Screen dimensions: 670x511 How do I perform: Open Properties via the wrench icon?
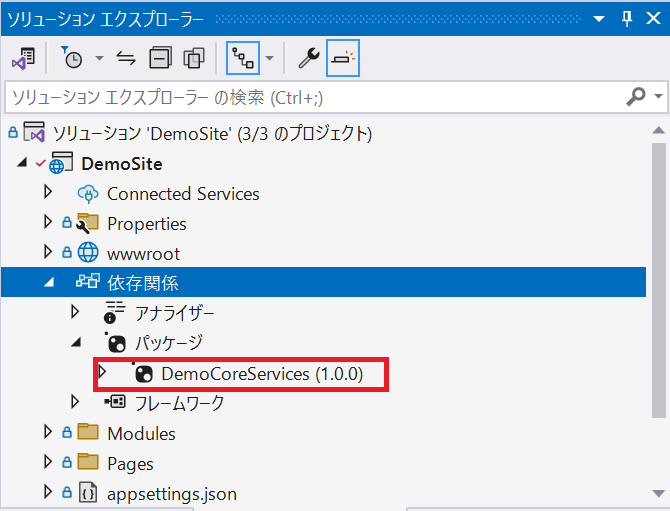pyautogui.click(x=309, y=58)
